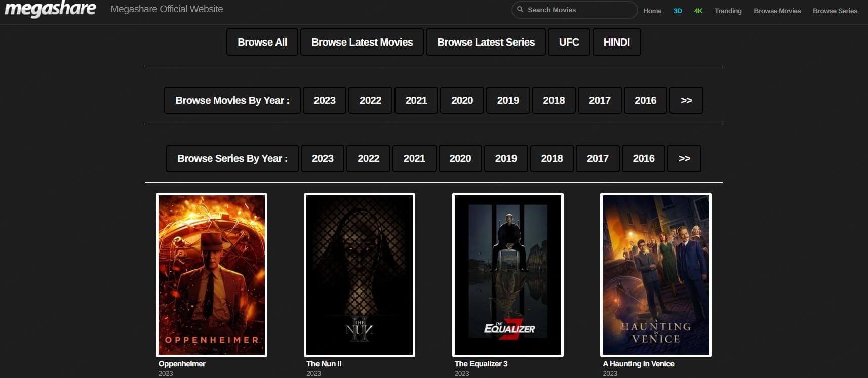Open Browse Series in top navigation
This screenshot has height=378, width=868.
[835, 11]
